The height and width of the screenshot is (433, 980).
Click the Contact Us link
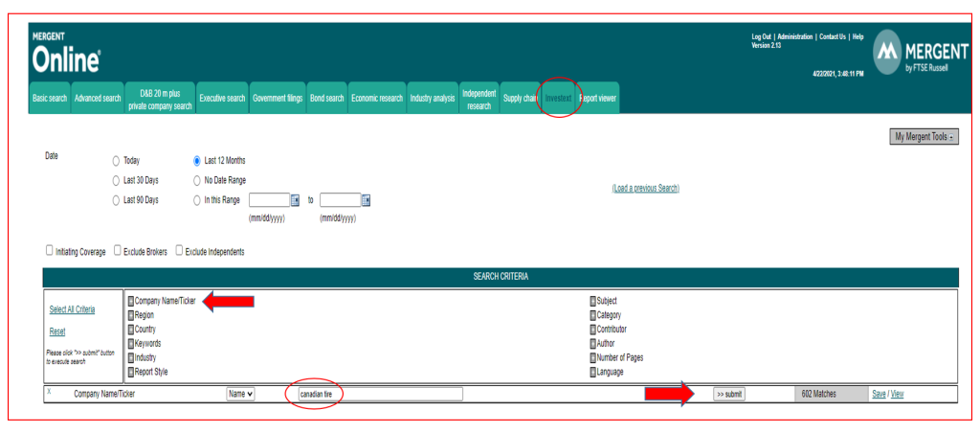pos(833,37)
